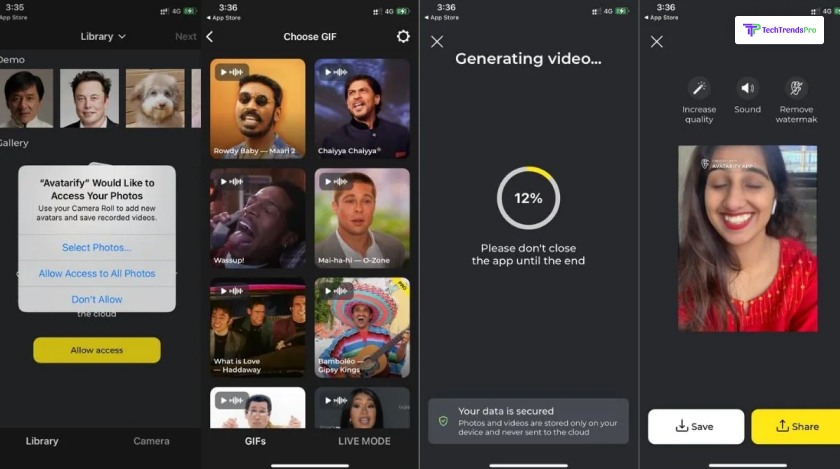Tap the shield icon in data secured banner

[x=443, y=421]
